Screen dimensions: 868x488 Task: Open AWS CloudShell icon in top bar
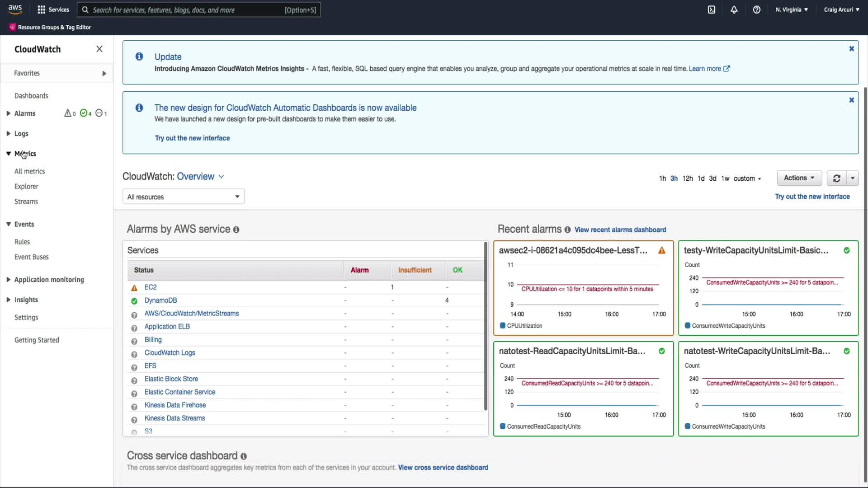point(712,9)
